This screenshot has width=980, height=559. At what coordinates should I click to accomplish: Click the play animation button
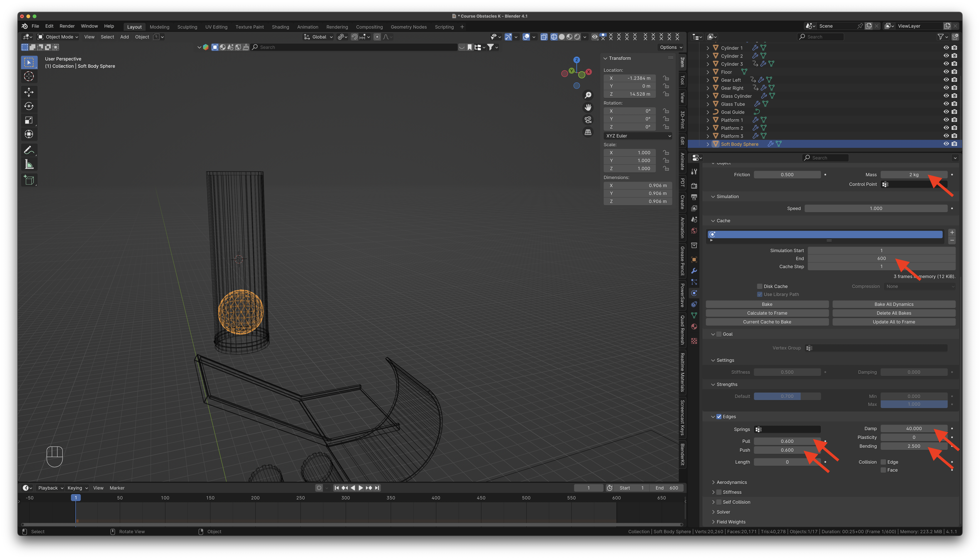pos(361,488)
